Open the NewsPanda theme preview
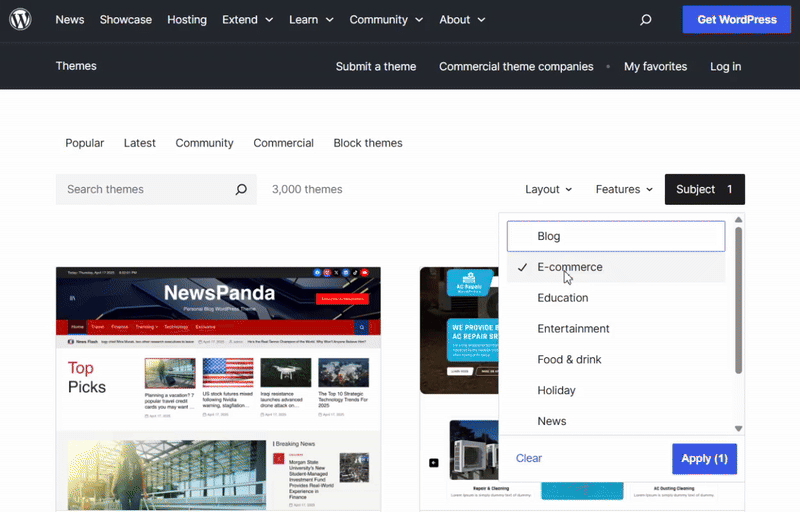 point(218,389)
